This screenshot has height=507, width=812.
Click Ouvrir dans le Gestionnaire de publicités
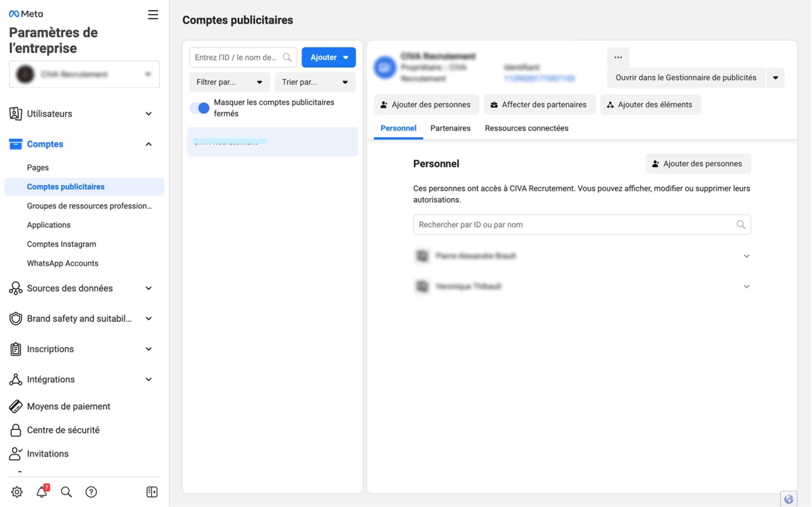click(686, 77)
